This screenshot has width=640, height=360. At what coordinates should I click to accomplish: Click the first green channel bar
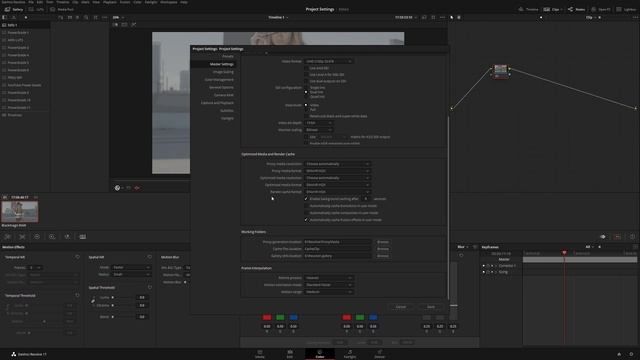[280, 318]
